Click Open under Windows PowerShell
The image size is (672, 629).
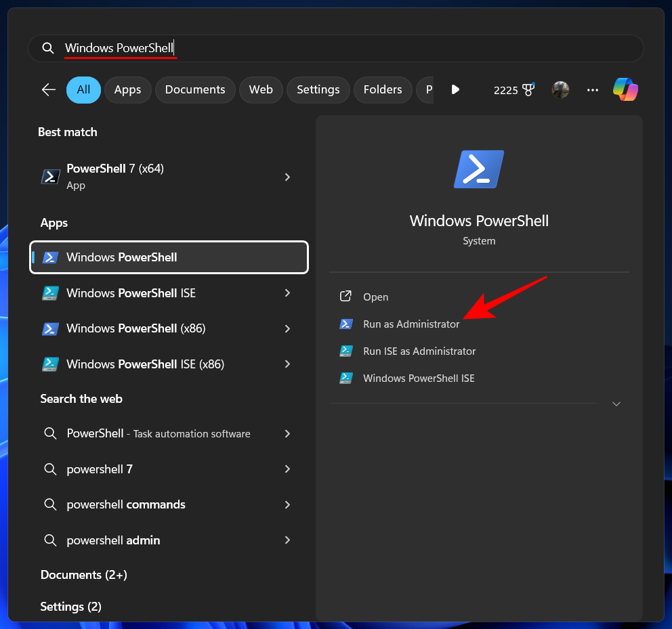pyautogui.click(x=375, y=297)
